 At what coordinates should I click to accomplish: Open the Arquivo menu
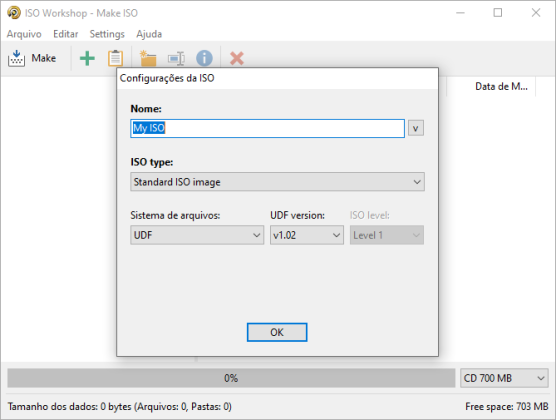(24, 34)
